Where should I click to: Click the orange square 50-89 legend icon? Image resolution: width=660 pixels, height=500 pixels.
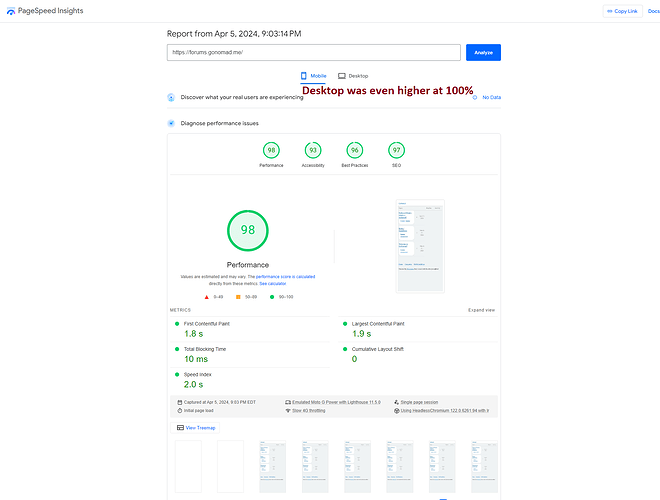[238, 297]
